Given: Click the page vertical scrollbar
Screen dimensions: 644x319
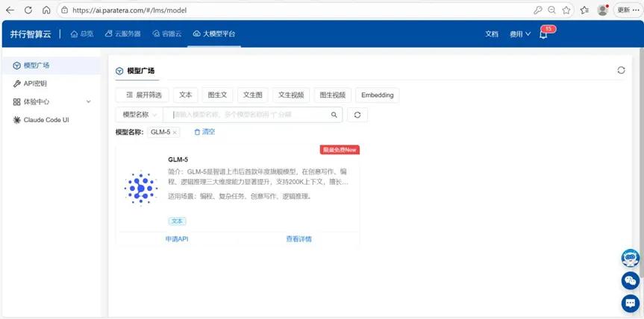Looking at the screenshot, I should click(x=641, y=164).
